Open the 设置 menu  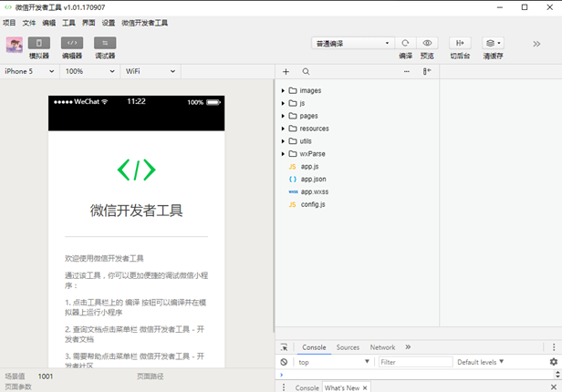click(x=109, y=23)
